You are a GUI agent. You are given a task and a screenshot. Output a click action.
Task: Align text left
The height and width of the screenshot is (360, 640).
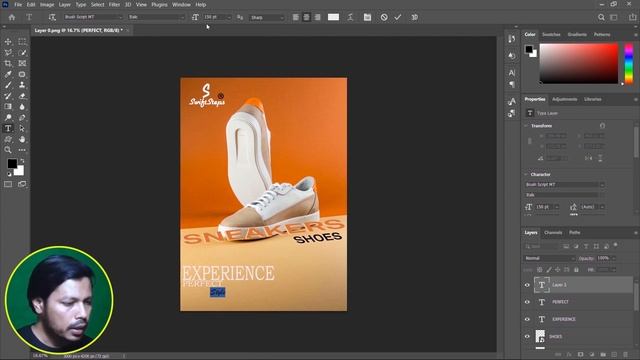296,17
